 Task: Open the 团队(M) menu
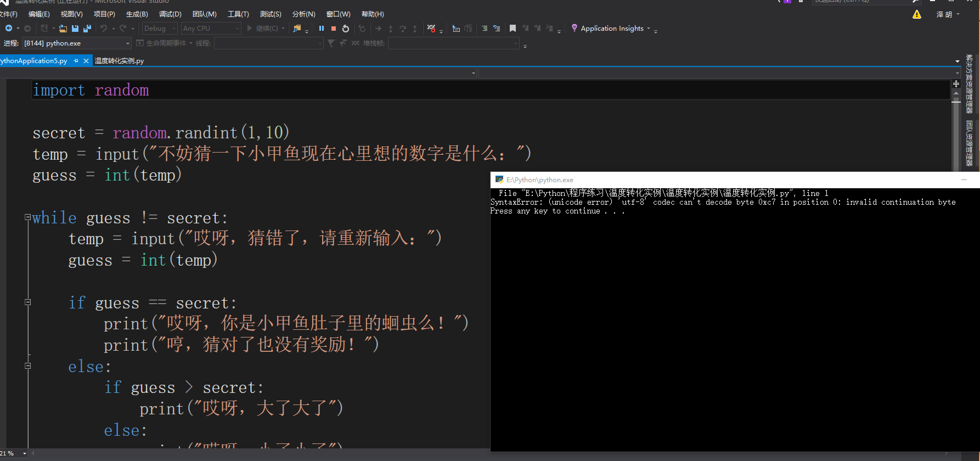pos(205,14)
